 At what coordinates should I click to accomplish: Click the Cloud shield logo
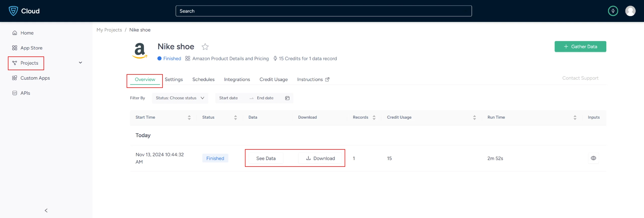[x=13, y=11]
